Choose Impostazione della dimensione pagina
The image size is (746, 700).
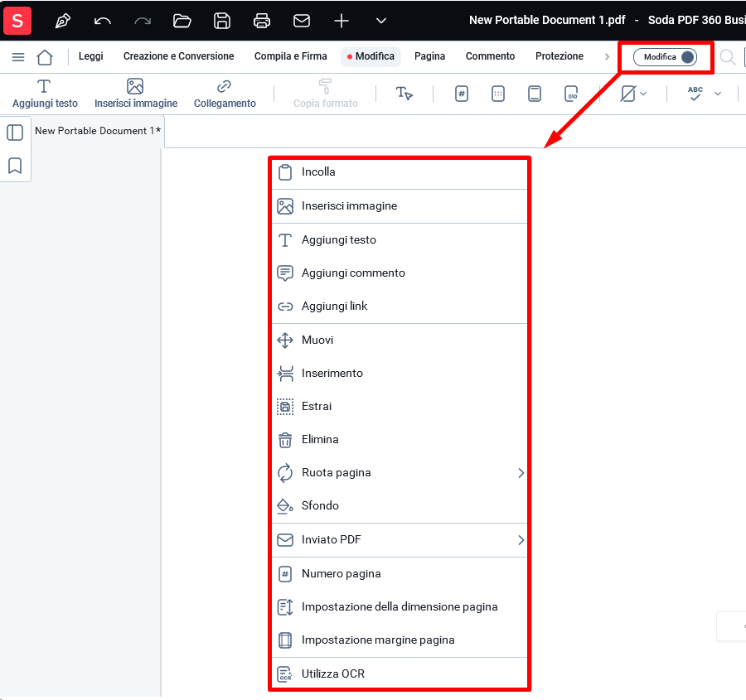click(x=400, y=607)
